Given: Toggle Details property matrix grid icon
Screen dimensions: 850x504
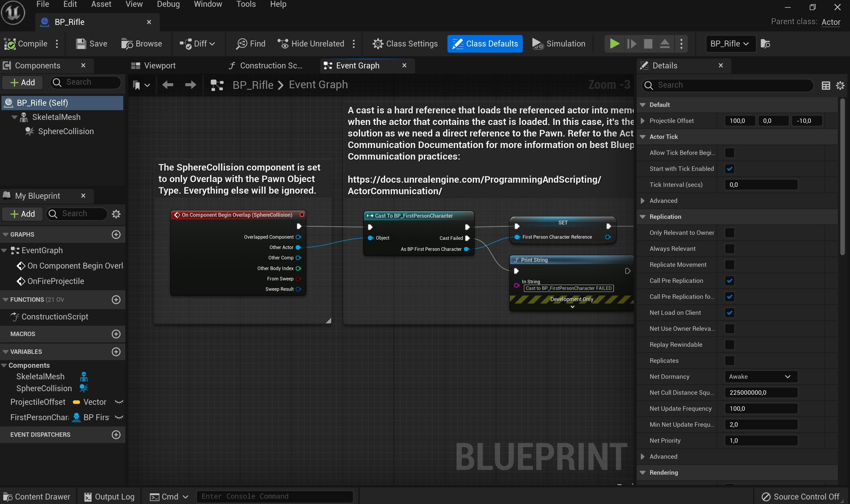Looking at the screenshot, I should tap(826, 85).
